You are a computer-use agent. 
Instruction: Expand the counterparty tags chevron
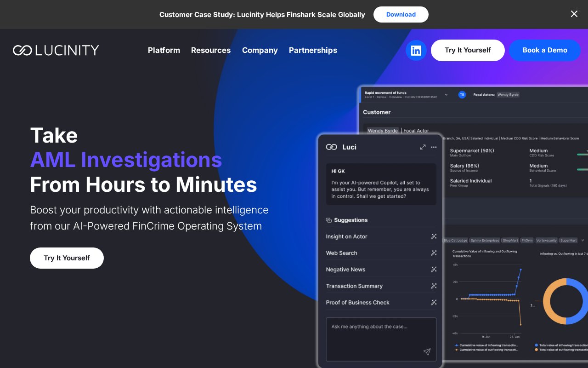[583, 241]
